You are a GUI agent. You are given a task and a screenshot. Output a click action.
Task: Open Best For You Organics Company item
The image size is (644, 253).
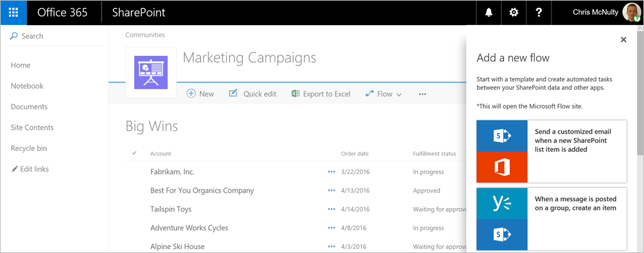point(202,191)
